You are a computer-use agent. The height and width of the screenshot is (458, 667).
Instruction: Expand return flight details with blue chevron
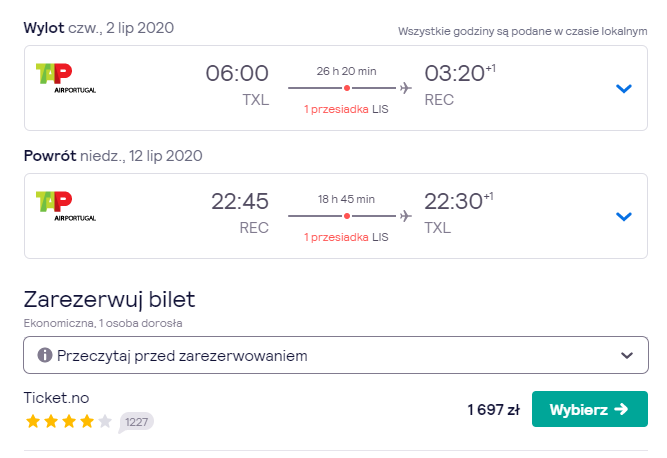coord(624,216)
